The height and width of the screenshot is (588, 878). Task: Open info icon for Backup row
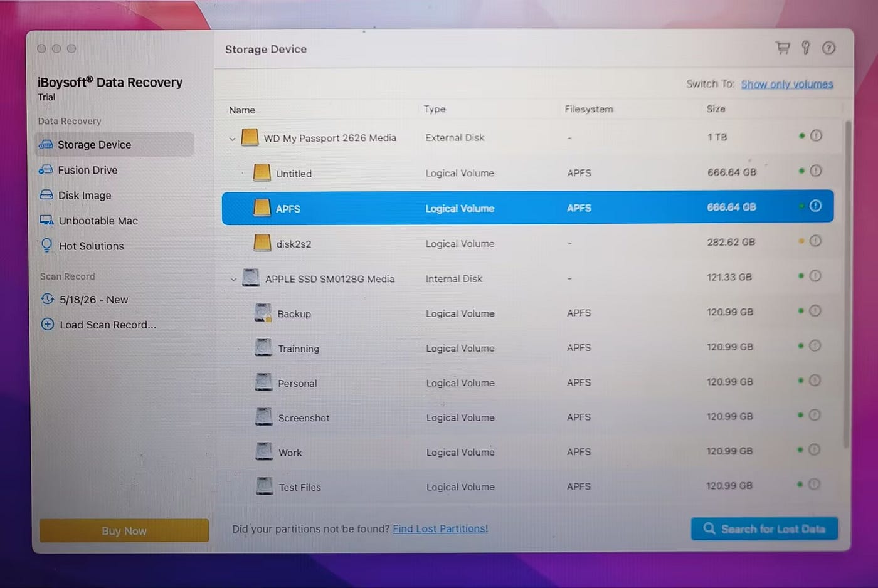pos(815,311)
